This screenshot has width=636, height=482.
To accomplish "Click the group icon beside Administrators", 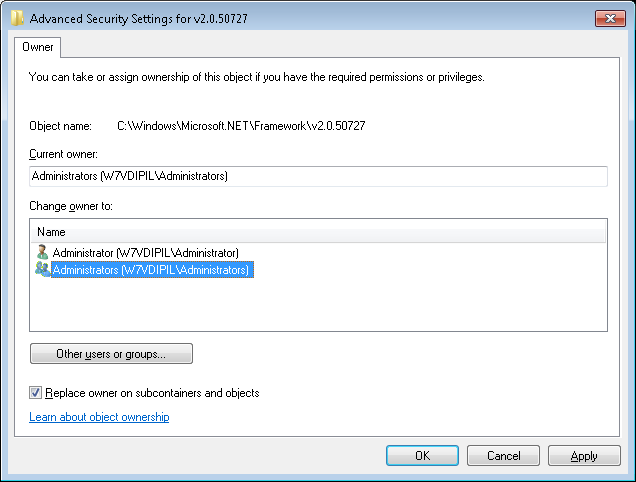I will coord(42,269).
